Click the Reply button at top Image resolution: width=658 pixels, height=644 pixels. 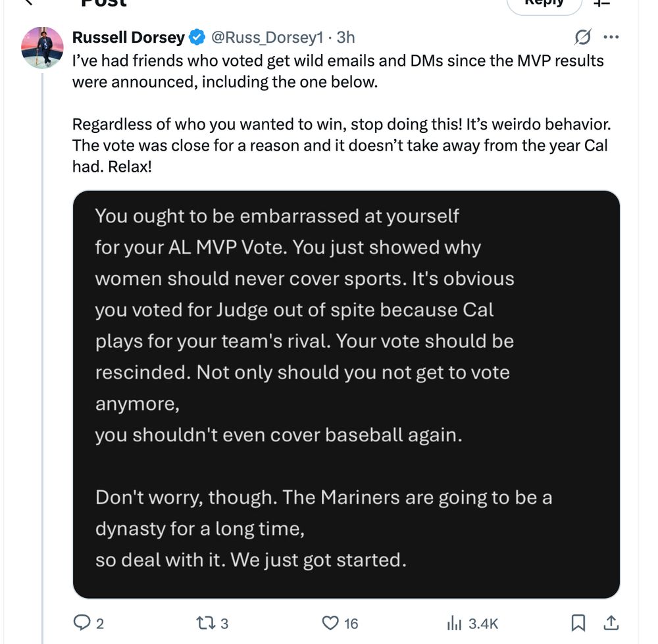[x=545, y=3]
